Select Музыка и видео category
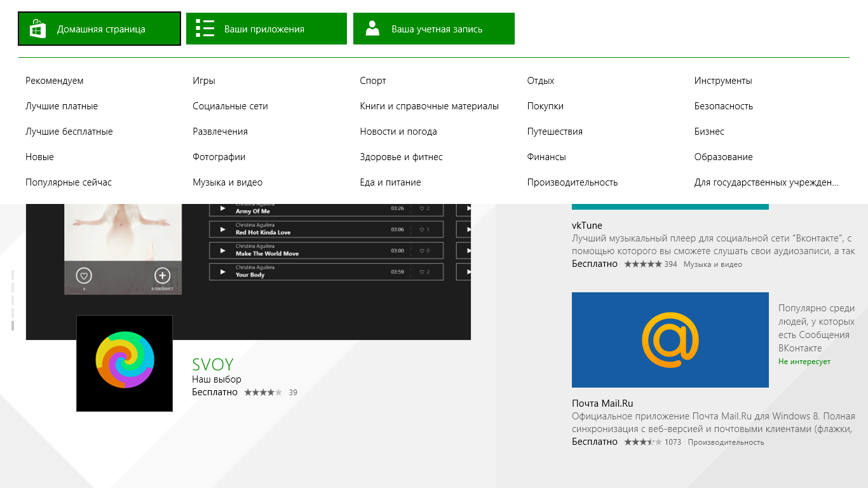The height and width of the screenshot is (488, 868). [227, 182]
